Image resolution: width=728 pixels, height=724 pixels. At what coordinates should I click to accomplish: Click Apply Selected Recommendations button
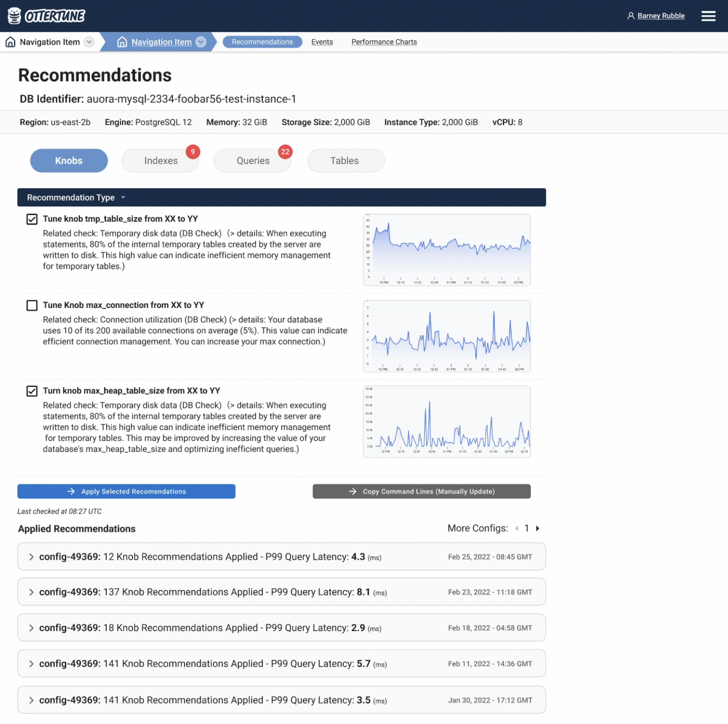(x=126, y=491)
